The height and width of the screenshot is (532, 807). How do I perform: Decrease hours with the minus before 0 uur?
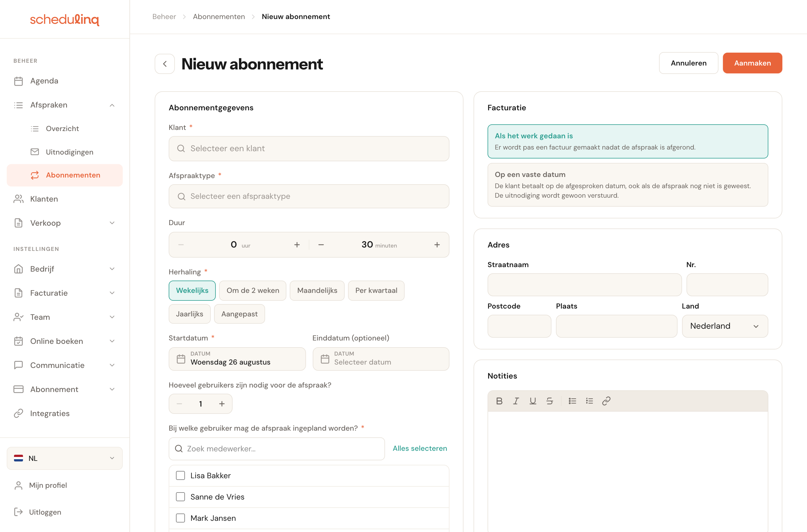[x=181, y=245]
